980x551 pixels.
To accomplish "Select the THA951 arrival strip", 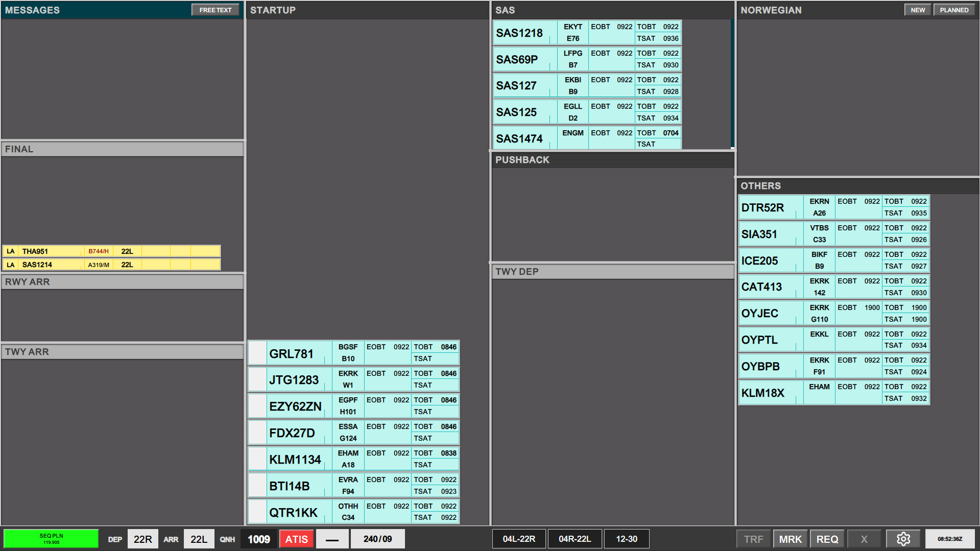I will coord(112,251).
